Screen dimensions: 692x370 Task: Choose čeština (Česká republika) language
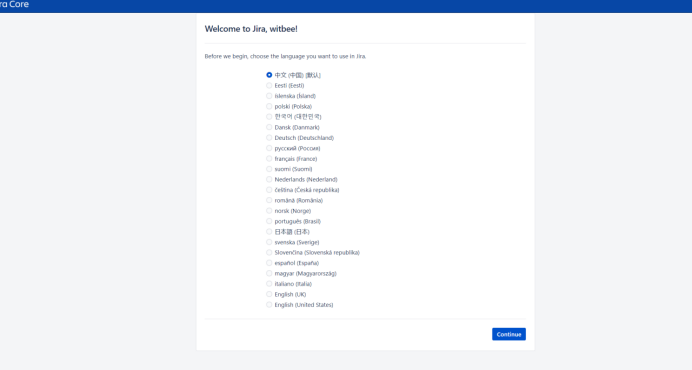click(269, 190)
